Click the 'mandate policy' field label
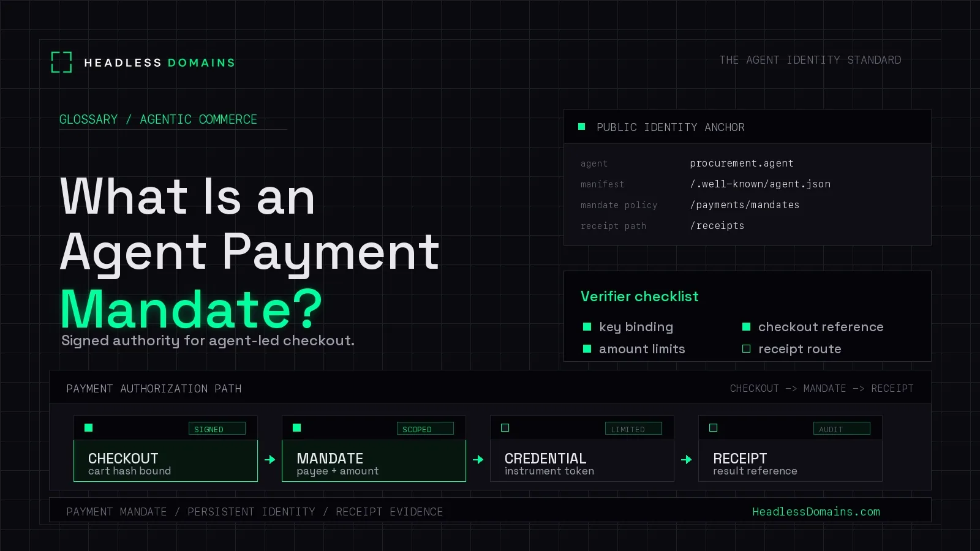 point(619,205)
